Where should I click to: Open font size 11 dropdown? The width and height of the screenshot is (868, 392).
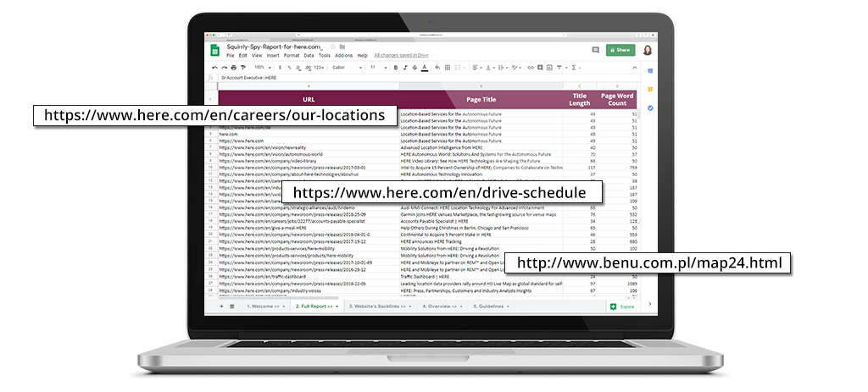point(379,68)
